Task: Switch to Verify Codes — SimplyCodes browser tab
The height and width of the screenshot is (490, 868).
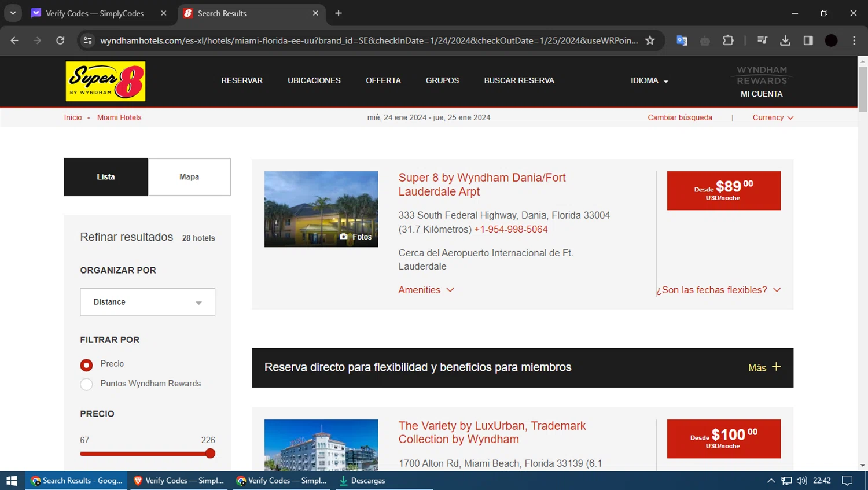Action: 98,13
